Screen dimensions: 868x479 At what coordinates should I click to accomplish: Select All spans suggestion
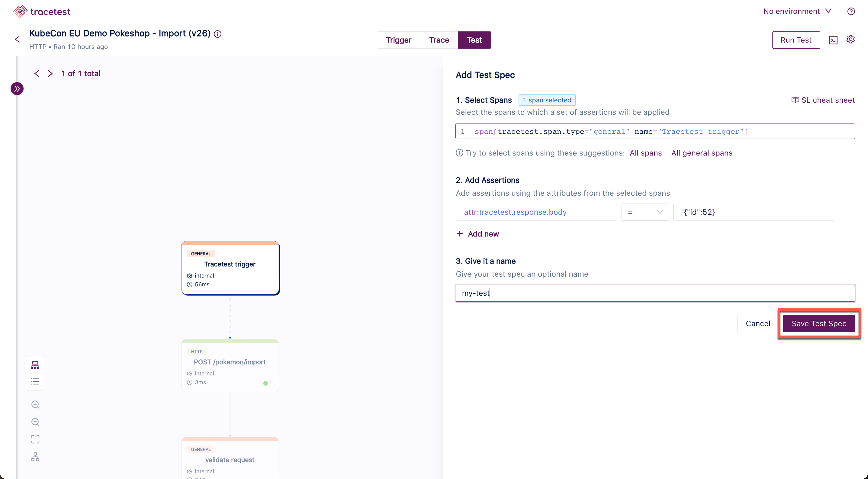coord(646,153)
